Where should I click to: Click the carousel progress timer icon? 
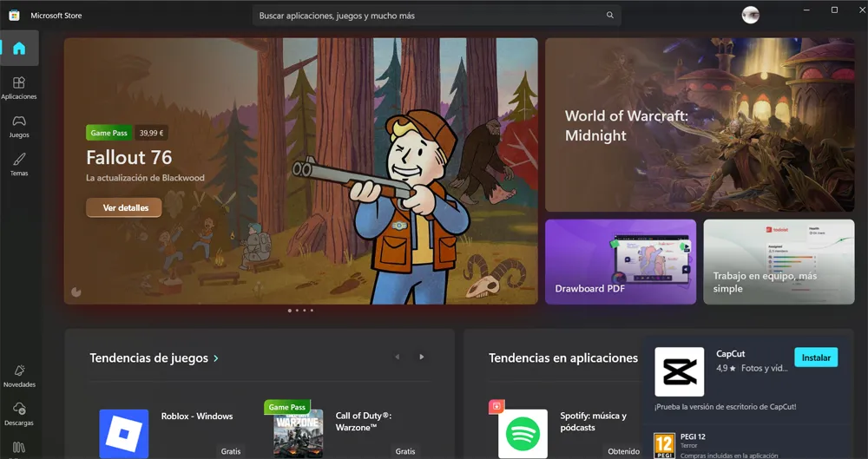tap(76, 292)
